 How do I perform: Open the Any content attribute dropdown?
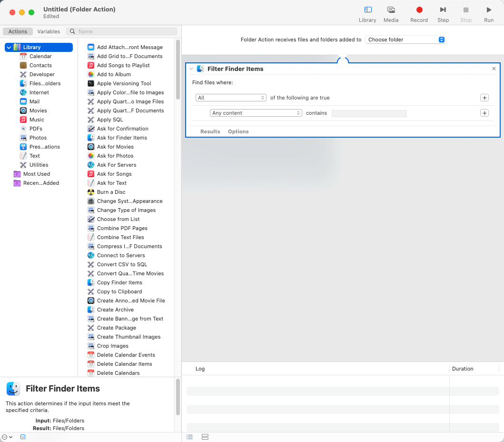tap(256, 113)
